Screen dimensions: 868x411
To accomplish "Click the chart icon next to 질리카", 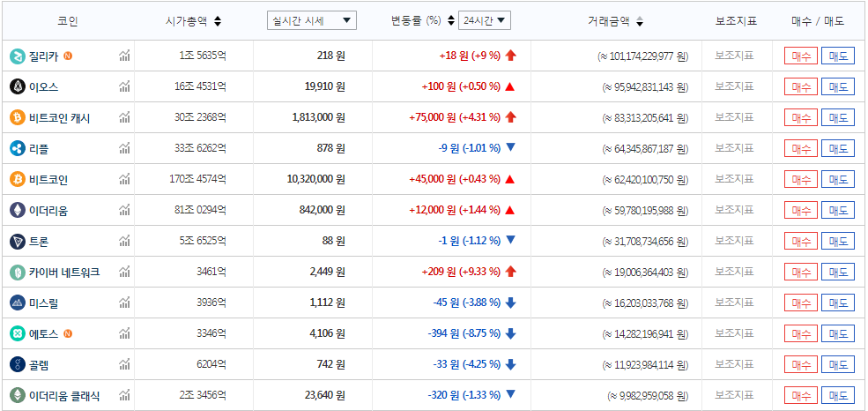I will tap(124, 56).
